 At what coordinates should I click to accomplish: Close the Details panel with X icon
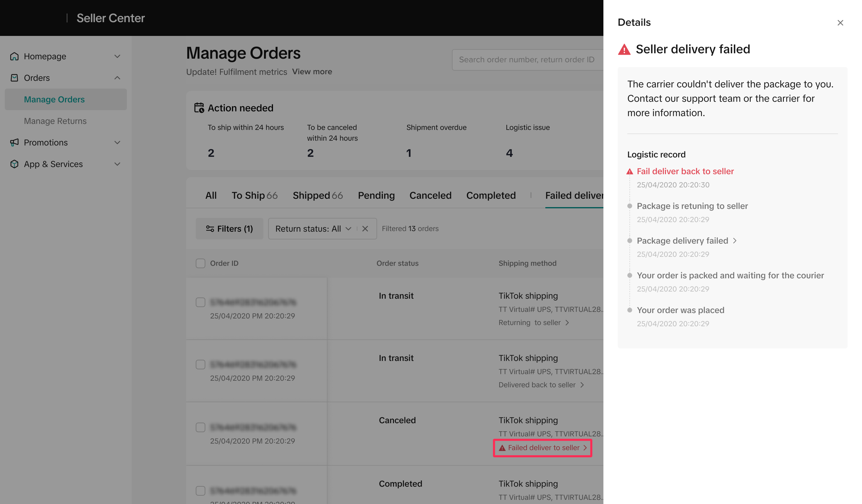click(x=840, y=23)
